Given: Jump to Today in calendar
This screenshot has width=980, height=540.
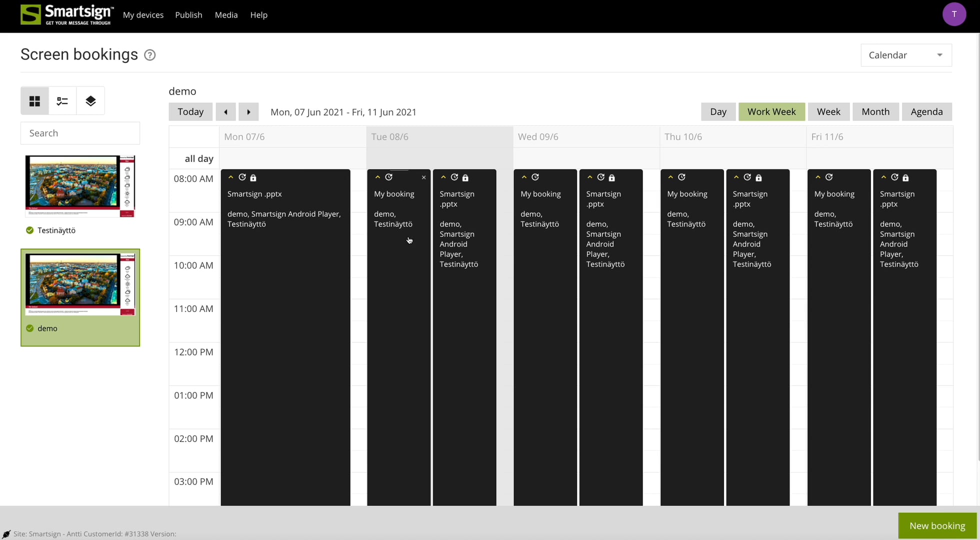Looking at the screenshot, I should [x=190, y=111].
